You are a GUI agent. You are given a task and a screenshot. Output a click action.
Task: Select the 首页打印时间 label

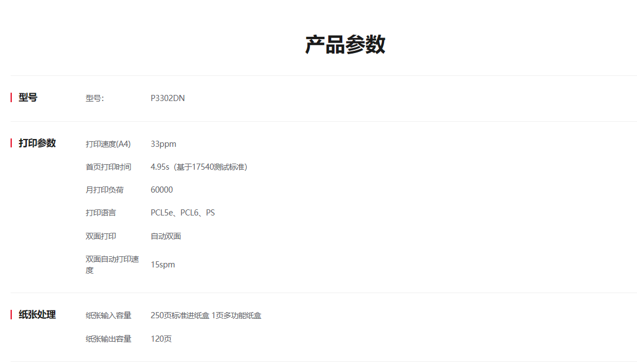click(108, 167)
